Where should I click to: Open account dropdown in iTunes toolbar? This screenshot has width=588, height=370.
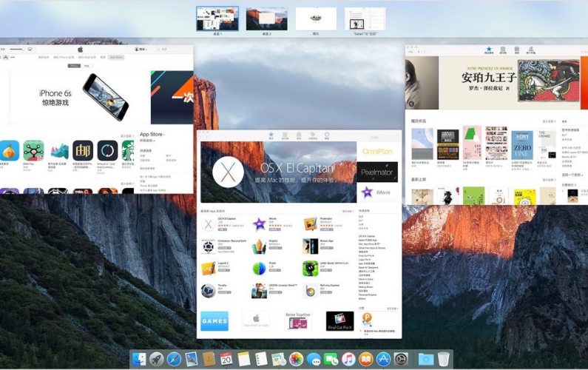pyautogui.click(x=141, y=49)
